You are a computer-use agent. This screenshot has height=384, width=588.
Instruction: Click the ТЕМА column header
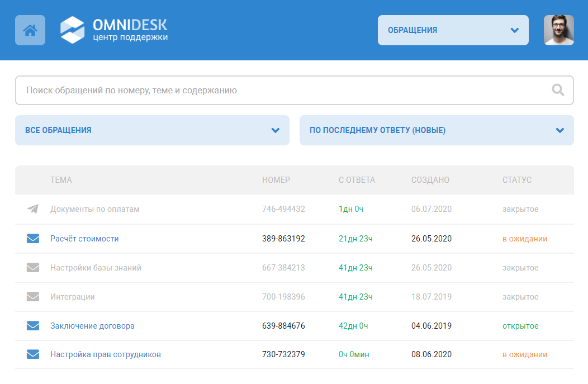[x=61, y=180]
